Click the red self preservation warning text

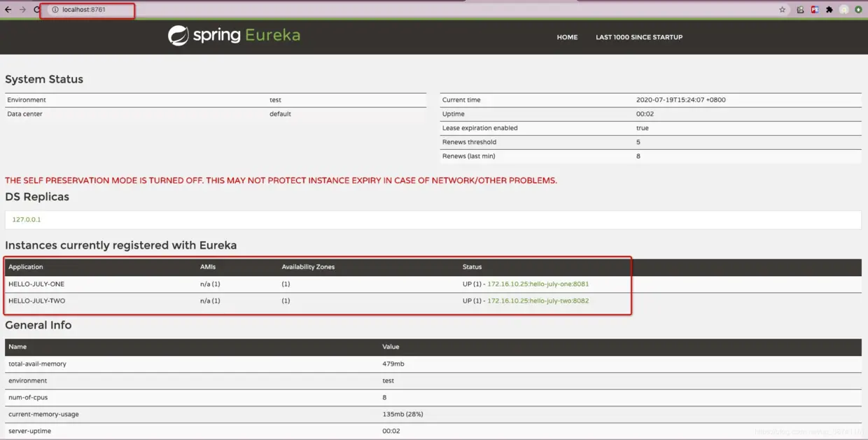[281, 180]
